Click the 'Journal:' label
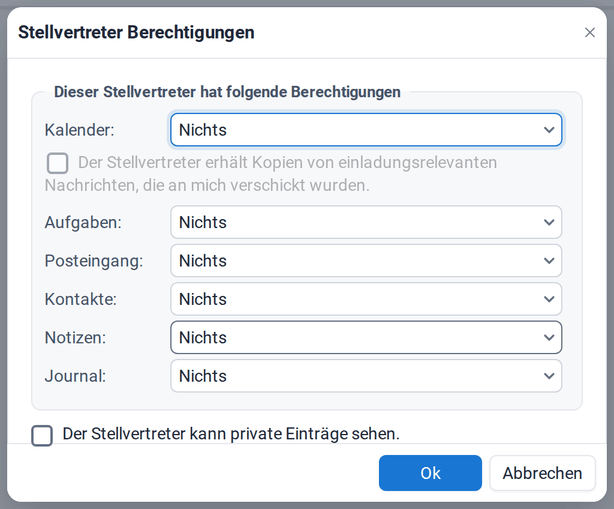This screenshot has width=614, height=509. pos(75,376)
